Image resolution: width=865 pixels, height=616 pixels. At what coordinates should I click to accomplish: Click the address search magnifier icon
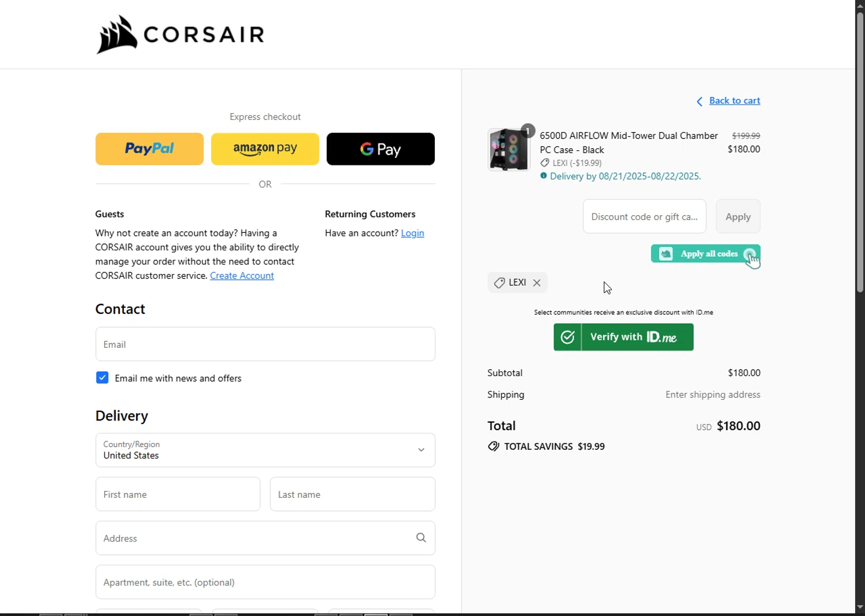coord(421,538)
